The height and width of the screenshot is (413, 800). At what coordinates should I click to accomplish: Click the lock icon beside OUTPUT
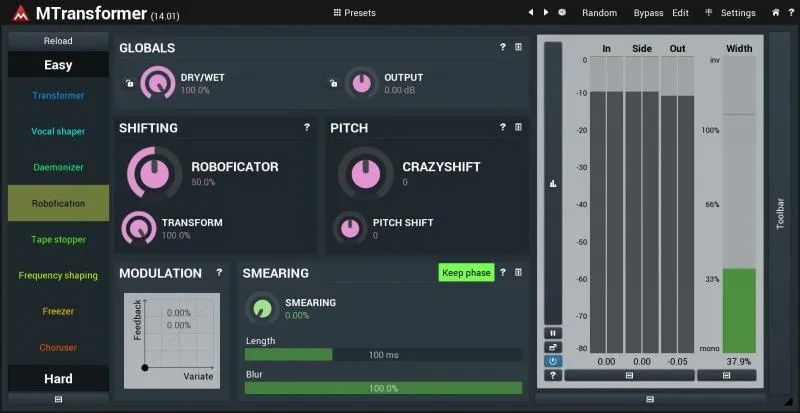[x=334, y=83]
